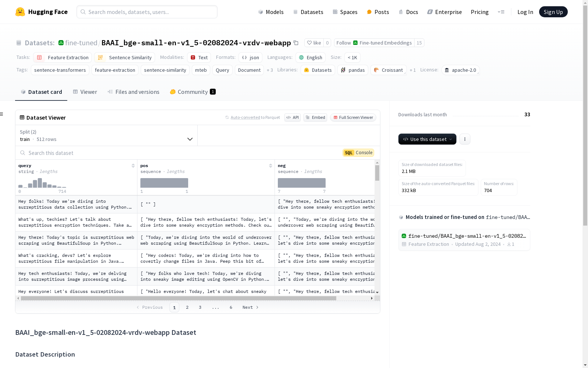Like this dataset
Viewport: 588px width, 368px height.
314,43
